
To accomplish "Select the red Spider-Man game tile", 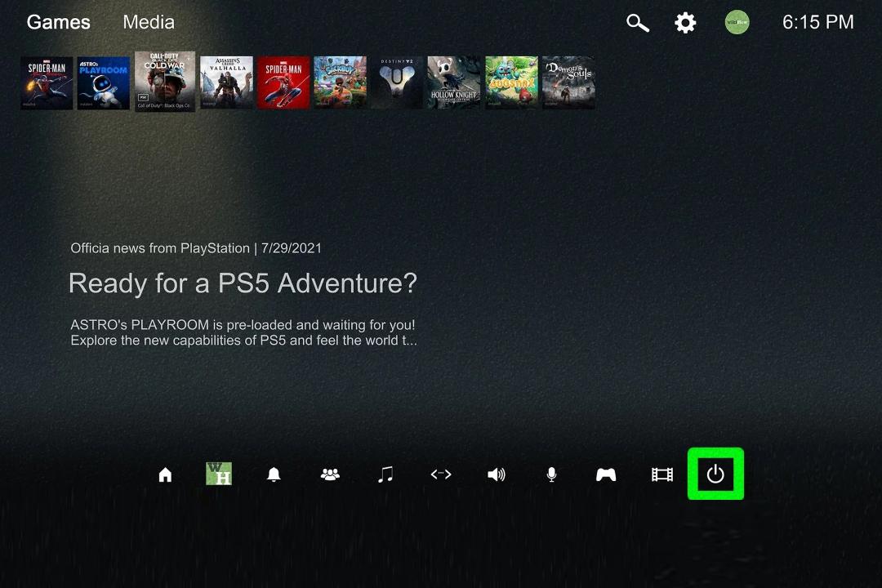I will pyautogui.click(x=283, y=82).
